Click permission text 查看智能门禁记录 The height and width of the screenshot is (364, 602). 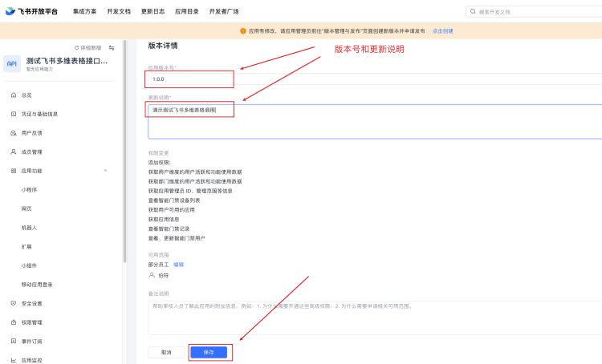pyautogui.click(x=169, y=229)
